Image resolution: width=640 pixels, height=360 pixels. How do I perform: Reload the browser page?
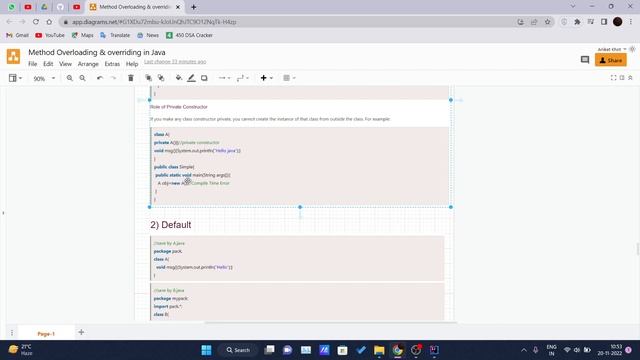point(36,22)
